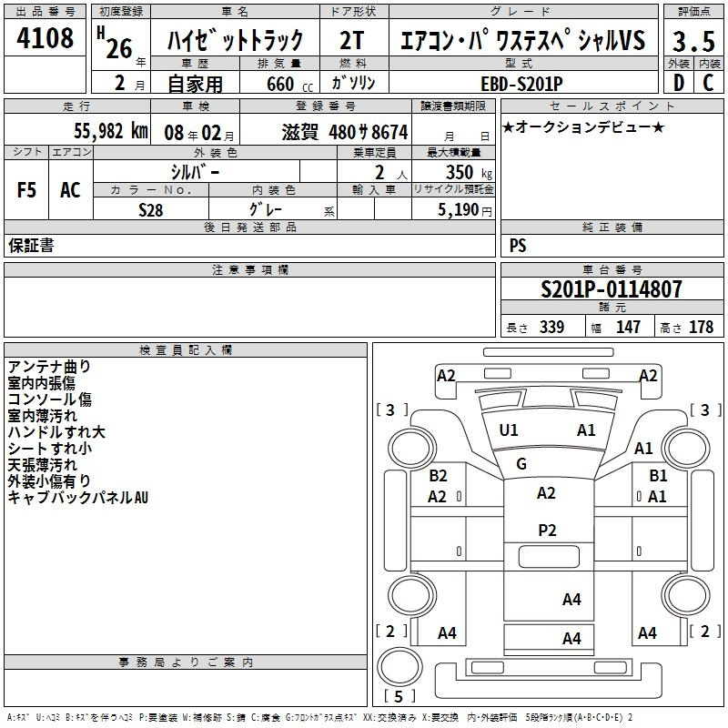The height and width of the screenshot is (728, 728).
Task: Select the color code S28
Action: 151,208
